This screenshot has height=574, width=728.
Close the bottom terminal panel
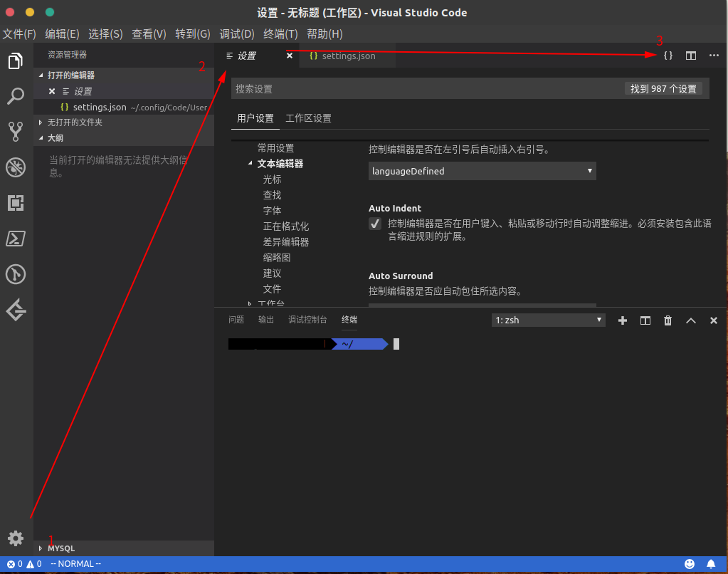tap(714, 320)
